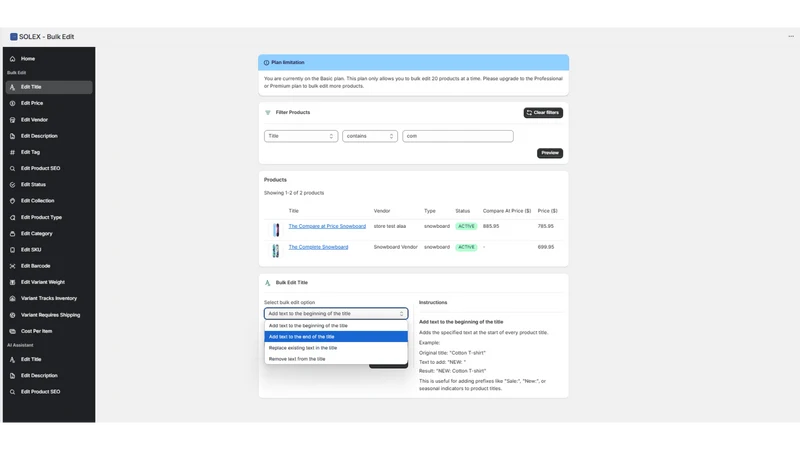The height and width of the screenshot is (450, 800).
Task: Click the Cost Per Item icon
Action: pyautogui.click(x=12, y=331)
